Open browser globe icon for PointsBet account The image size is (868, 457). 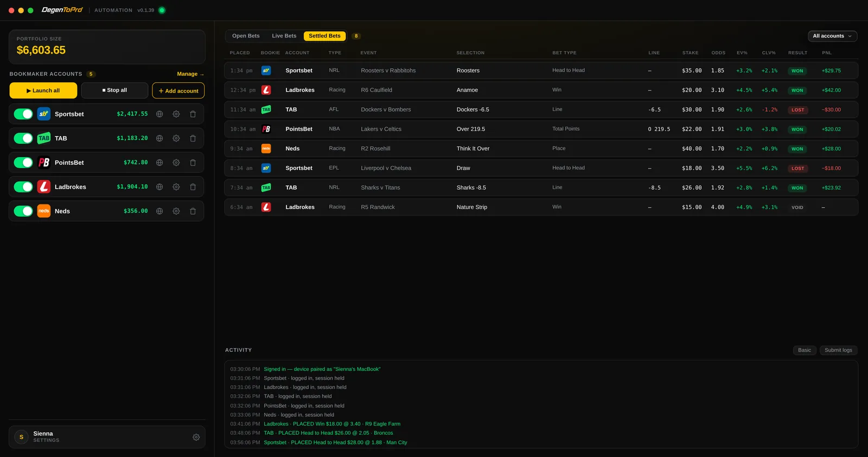159,163
